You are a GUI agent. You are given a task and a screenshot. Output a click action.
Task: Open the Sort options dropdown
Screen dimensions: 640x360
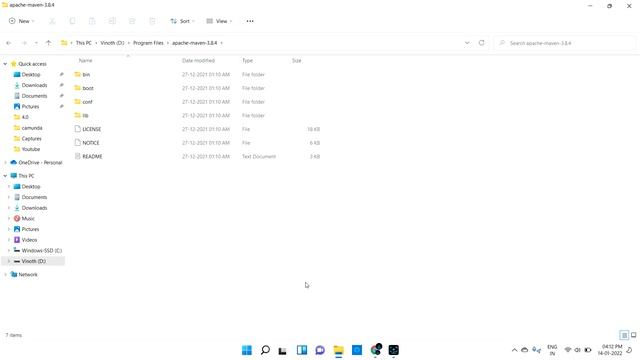(x=182, y=21)
